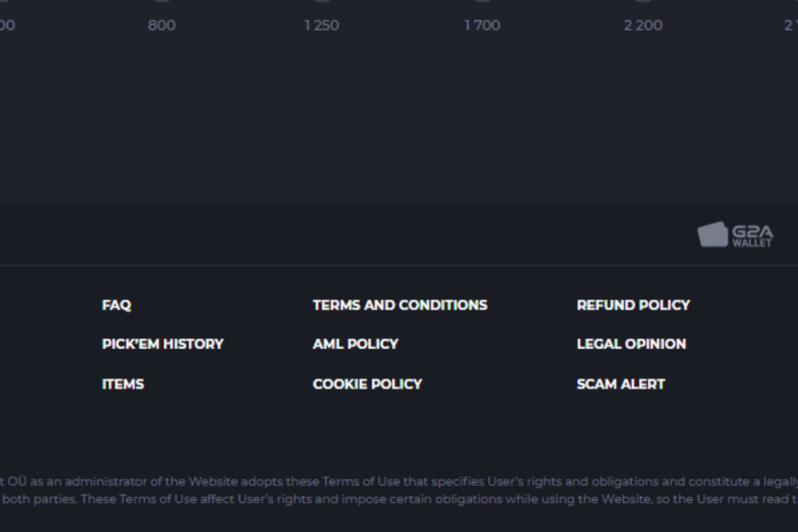Image resolution: width=798 pixels, height=532 pixels.
Task: Go to the ITEMS page
Action: coord(122,384)
